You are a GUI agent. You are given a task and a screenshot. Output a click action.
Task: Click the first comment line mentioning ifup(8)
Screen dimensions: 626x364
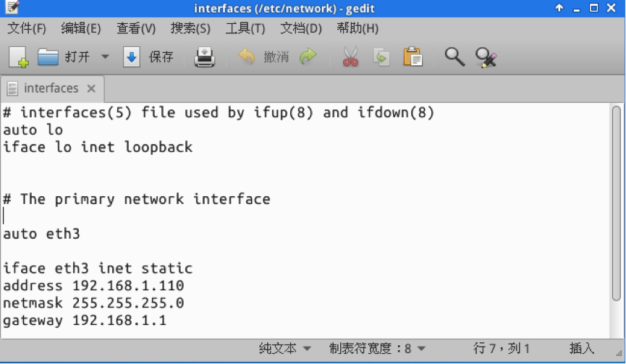[219, 113]
